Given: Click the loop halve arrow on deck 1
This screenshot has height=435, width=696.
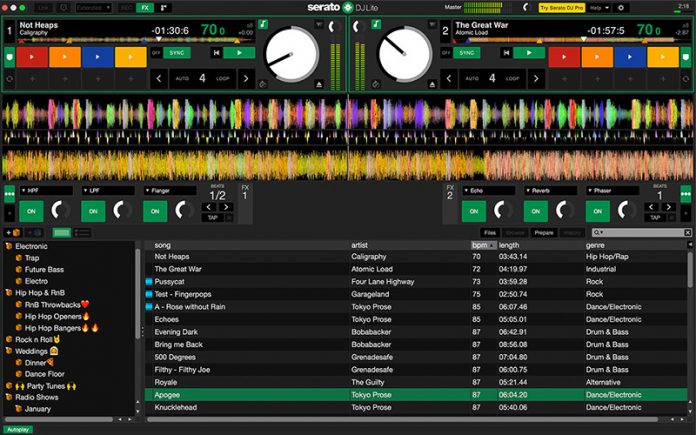Looking at the screenshot, I should [158, 77].
